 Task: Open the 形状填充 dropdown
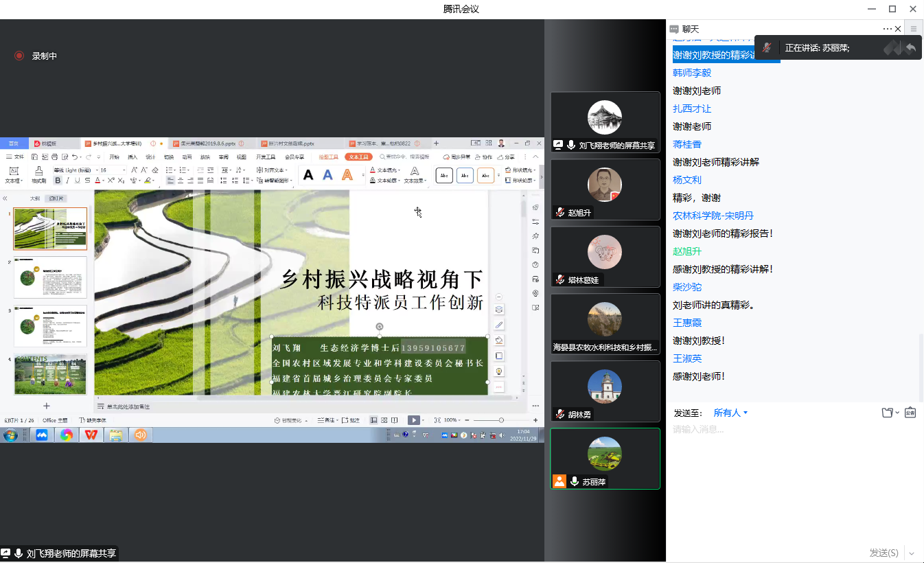pyautogui.click(x=520, y=170)
